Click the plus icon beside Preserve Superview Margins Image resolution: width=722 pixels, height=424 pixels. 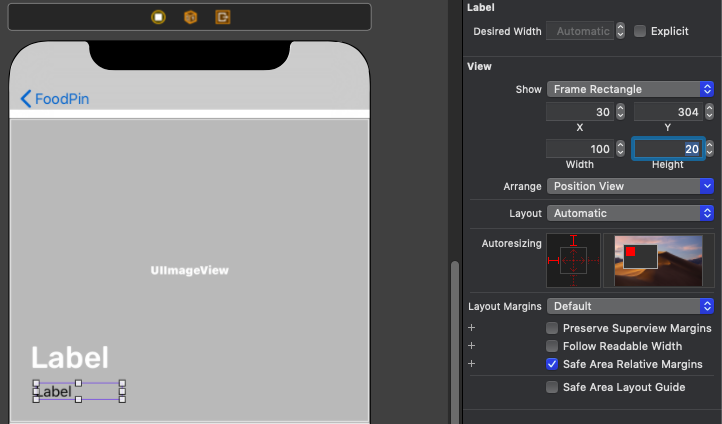[x=471, y=328]
